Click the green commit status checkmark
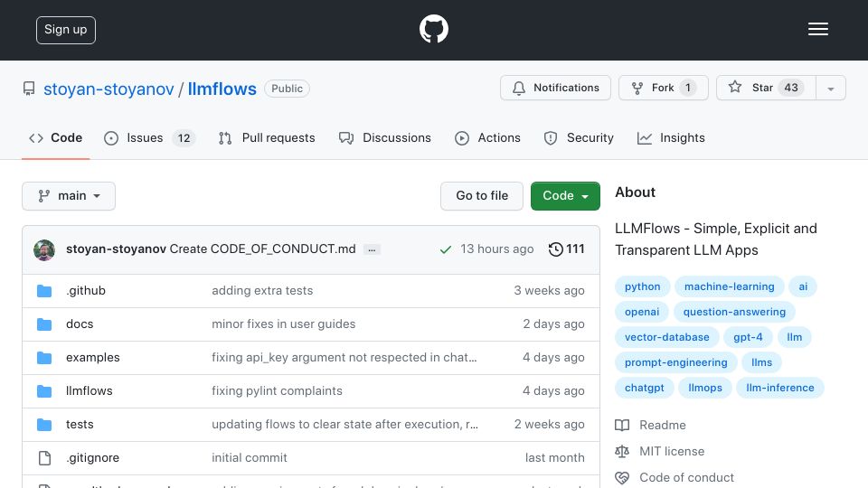 click(446, 249)
